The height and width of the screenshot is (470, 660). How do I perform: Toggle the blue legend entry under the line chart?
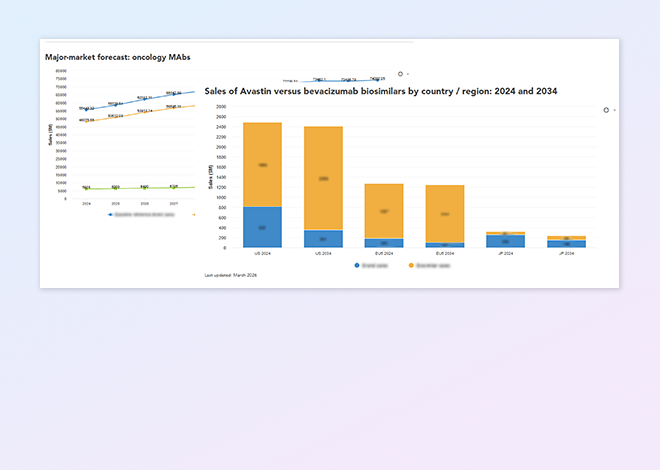point(141,215)
